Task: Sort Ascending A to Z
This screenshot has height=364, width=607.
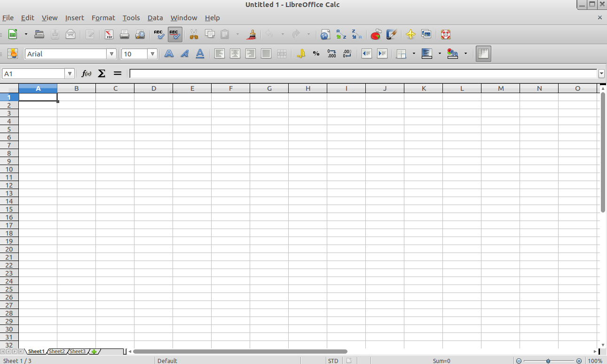Action: pos(341,34)
